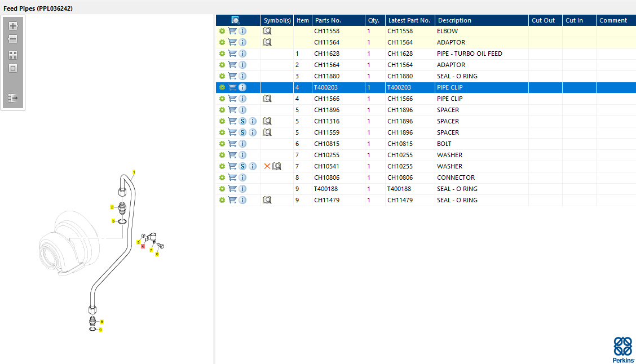Select part number CH11559

(326, 132)
